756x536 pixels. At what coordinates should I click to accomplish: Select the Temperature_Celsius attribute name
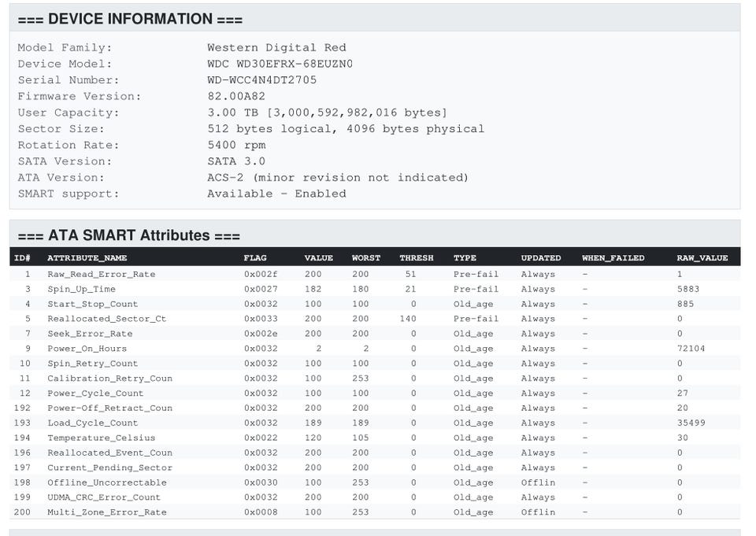point(101,438)
